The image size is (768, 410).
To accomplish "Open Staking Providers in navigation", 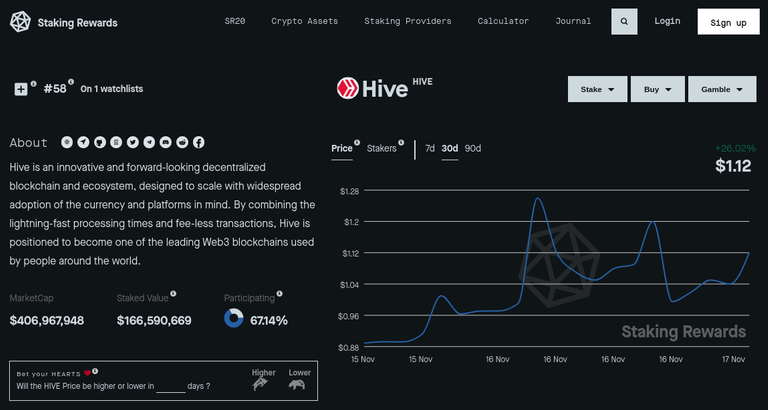I will click(x=408, y=22).
